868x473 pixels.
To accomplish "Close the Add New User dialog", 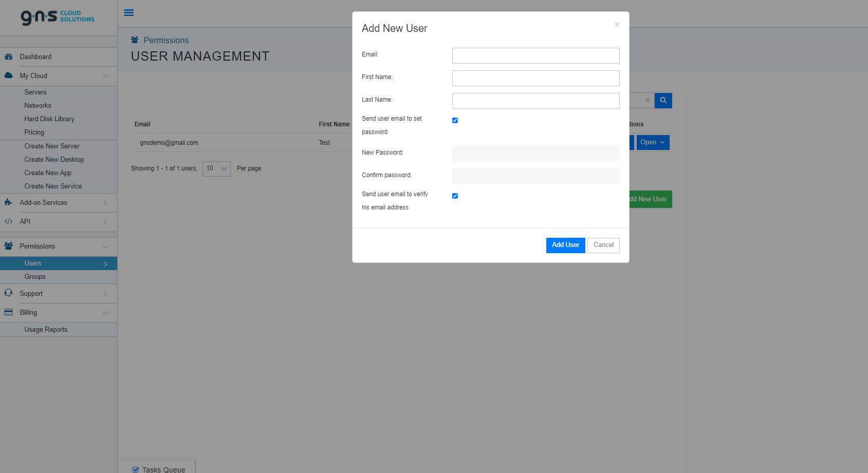I will [x=617, y=25].
